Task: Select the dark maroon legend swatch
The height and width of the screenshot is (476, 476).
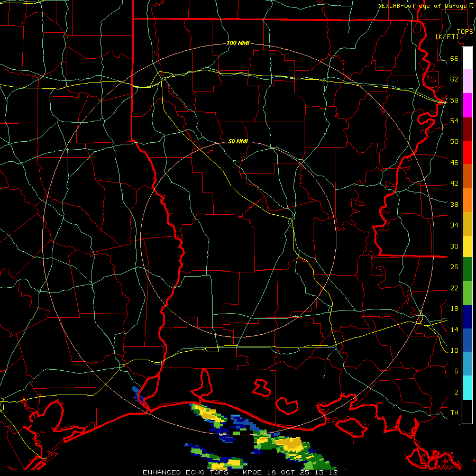Action: point(467,129)
